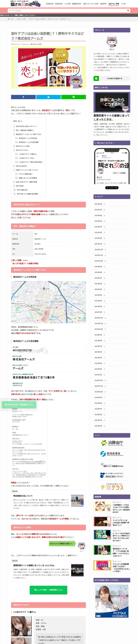This screenshot has width=138, height=644.
Task: Open the 芸能人なりすまし詐欺 menu
Action: [91, 4]
